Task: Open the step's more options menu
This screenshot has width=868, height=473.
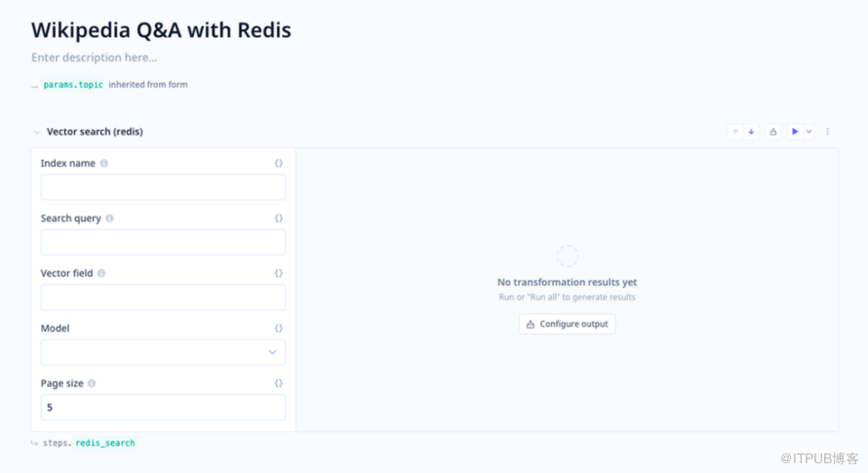Action: [828, 132]
